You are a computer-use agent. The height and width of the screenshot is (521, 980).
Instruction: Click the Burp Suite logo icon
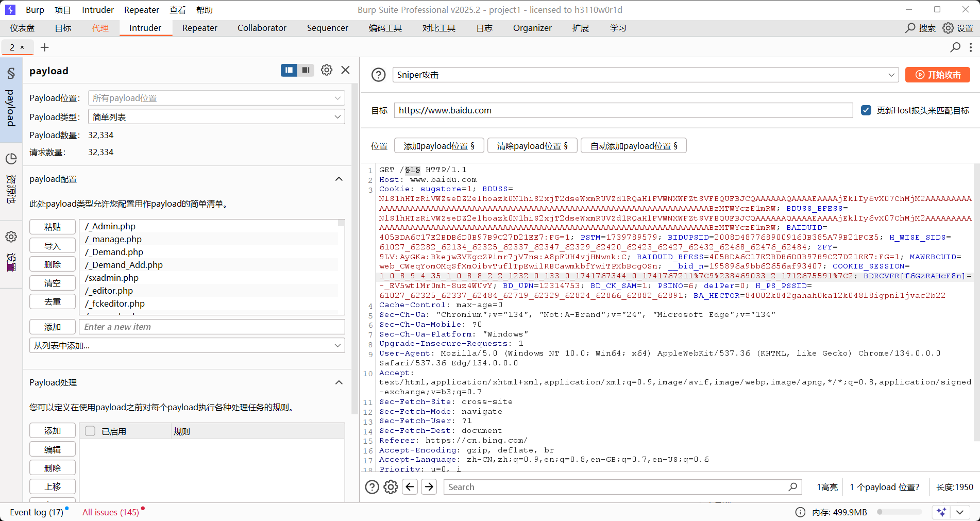pyautogui.click(x=10, y=10)
